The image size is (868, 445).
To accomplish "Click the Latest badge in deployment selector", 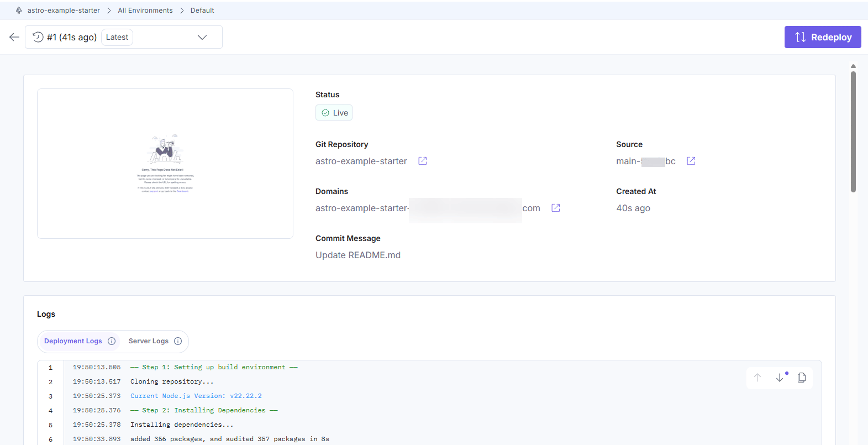I will point(117,37).
